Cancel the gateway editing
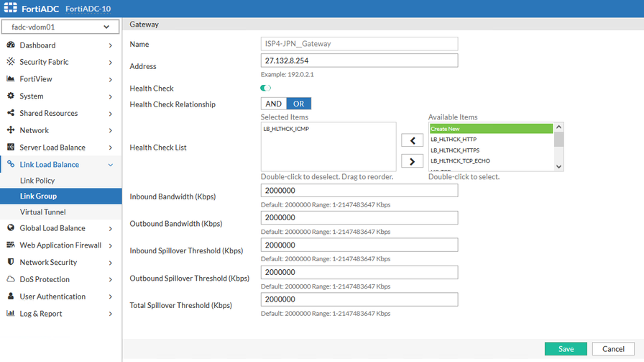644x362 pixels. click(613, 349)
